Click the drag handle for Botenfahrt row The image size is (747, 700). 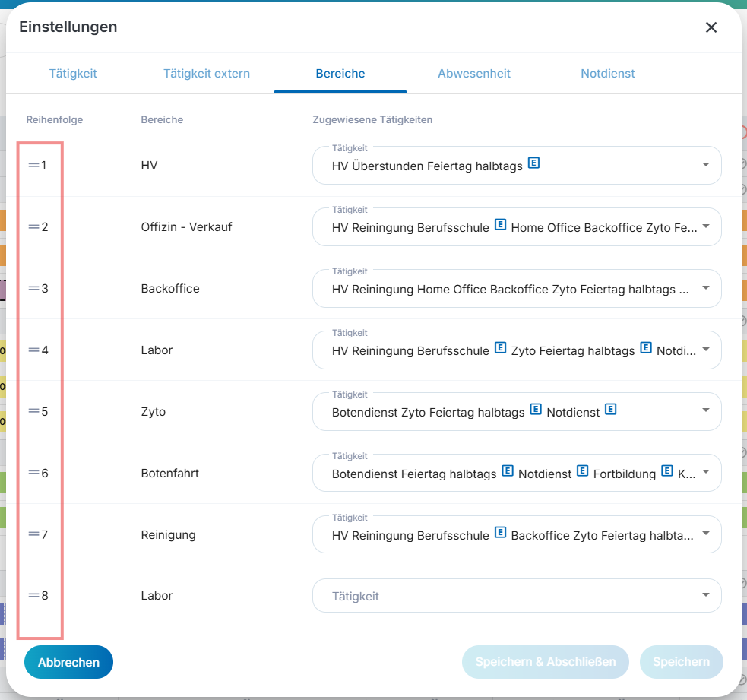33,473
